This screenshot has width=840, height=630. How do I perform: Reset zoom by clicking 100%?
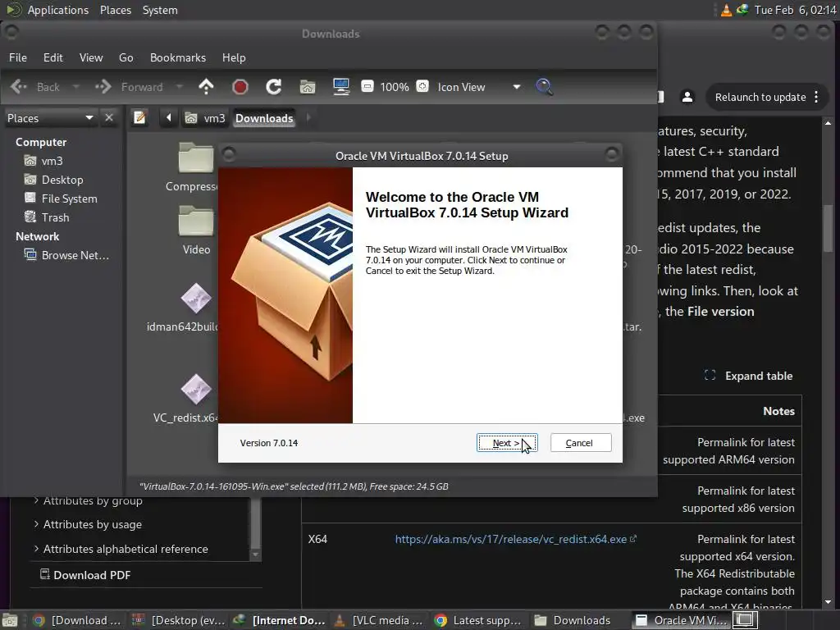pos(395,87)
